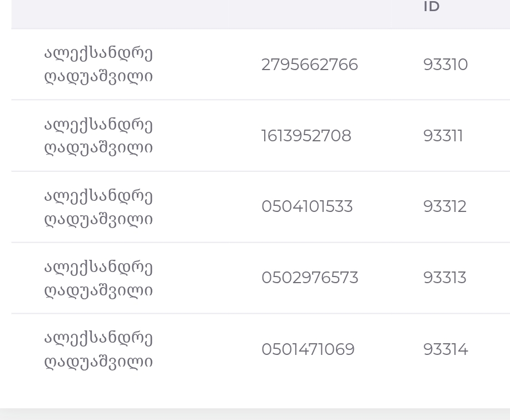This screenshot has width=510, height=420.
Task: Select the ID value 93314
Action: [445, 349]
